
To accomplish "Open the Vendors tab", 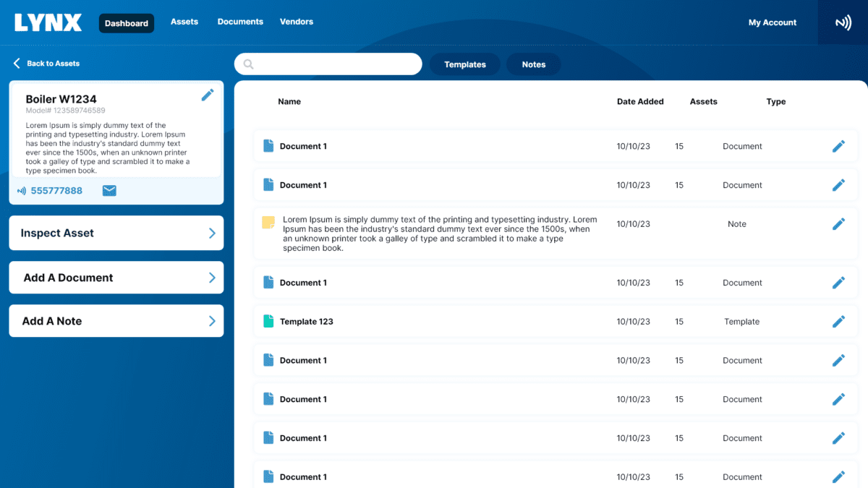I will pyautogui.click(x=297, y=22).
